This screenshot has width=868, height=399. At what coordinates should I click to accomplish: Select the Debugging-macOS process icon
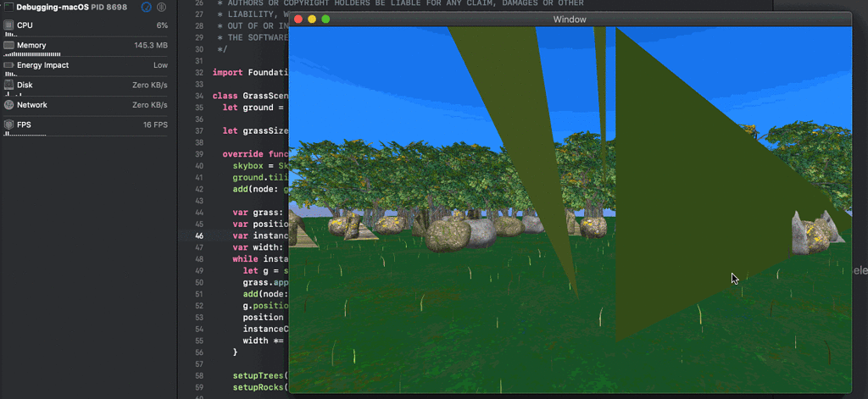(8, 7)
